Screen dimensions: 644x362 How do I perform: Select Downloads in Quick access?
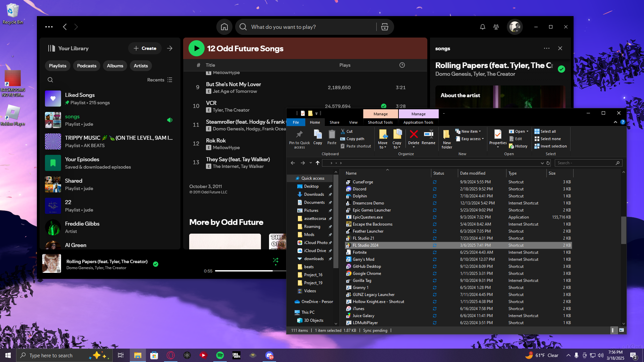point(314,194)
